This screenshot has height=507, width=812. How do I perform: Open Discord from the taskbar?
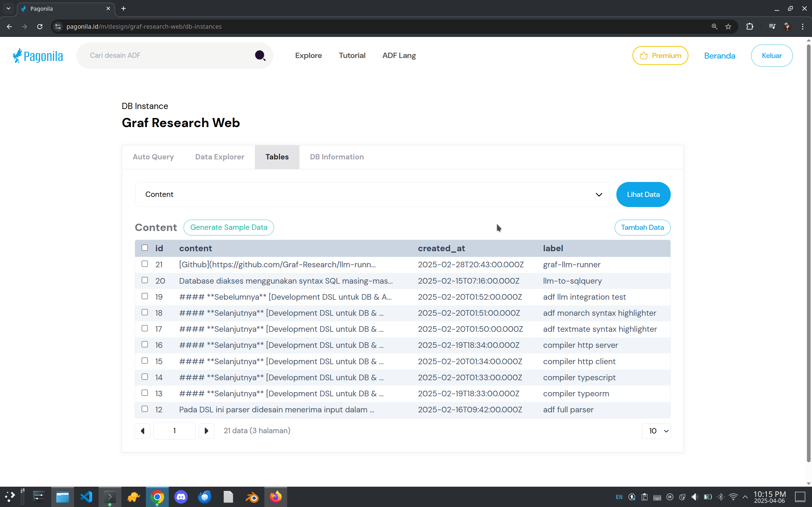coord(181,497)
